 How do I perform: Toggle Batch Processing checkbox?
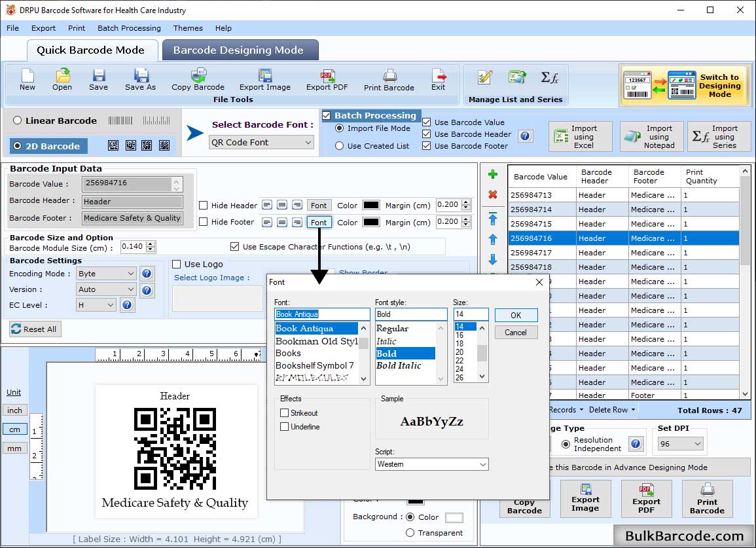[x=327, y=115]
